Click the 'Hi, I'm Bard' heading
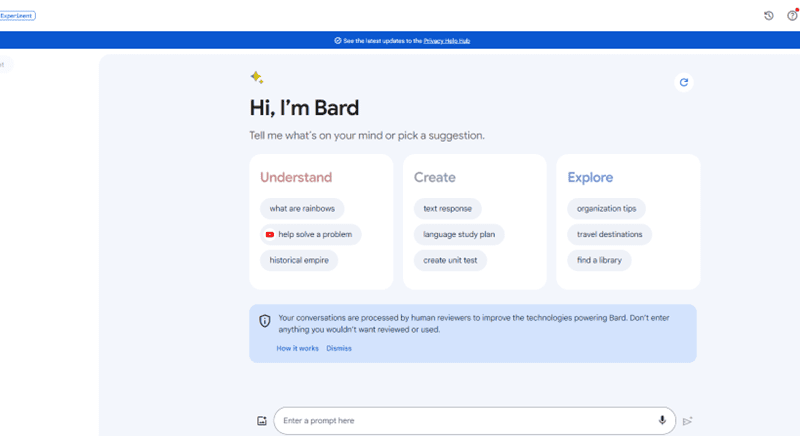The image size is (800, 436). tap(304, 108)
